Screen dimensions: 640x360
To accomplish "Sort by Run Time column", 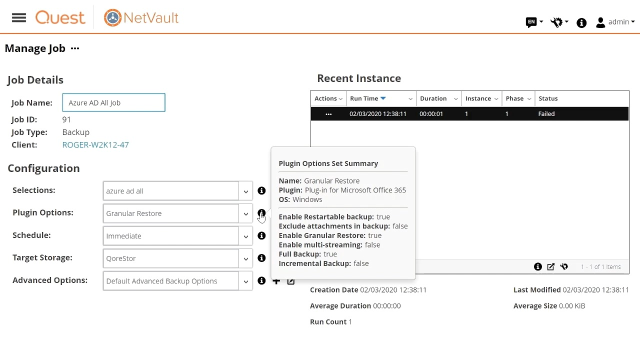I will 364,98.
